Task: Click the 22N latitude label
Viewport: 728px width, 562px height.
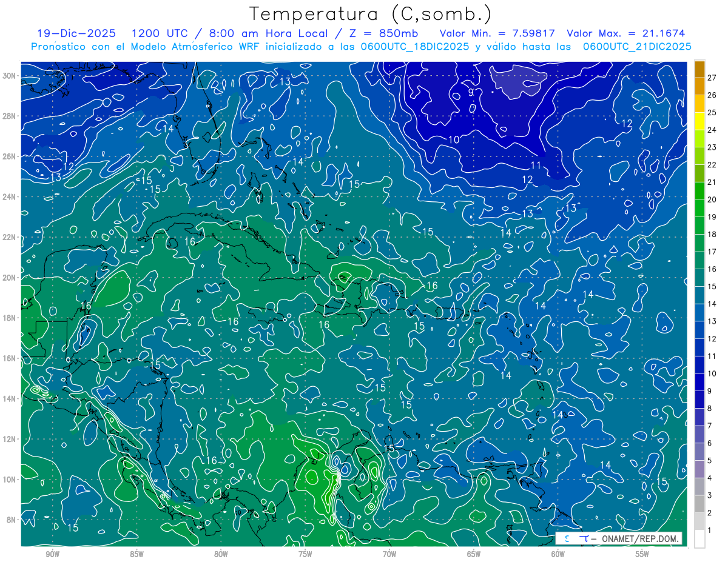Action: click(x=9, y=237)
